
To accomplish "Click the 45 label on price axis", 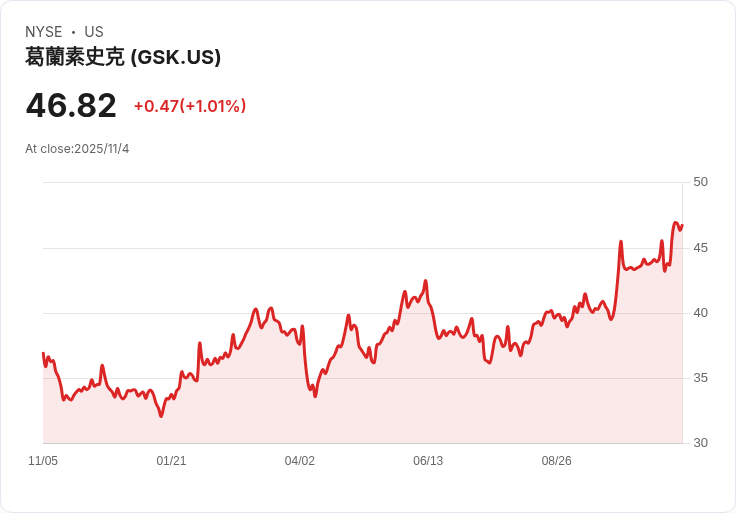I will pos(700,247).
